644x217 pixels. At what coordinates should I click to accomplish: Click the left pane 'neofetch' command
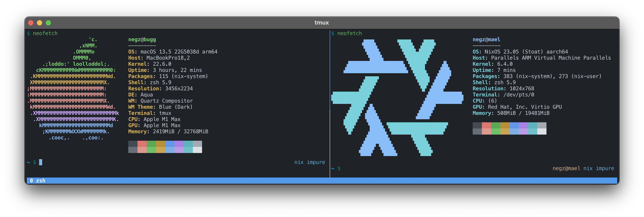(x=45, y=33)
